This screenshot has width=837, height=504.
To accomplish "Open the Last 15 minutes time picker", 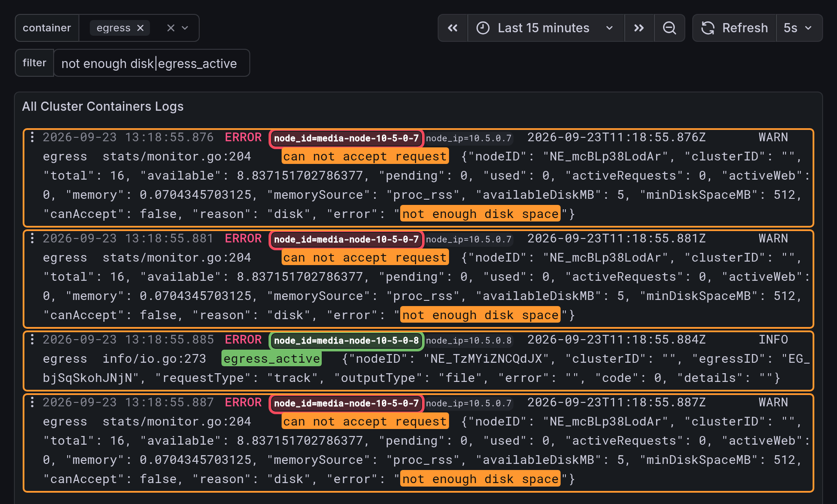I will [546, 28].
